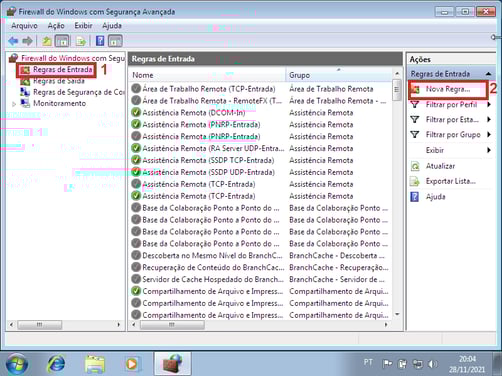
Task: Click the blue Help toolbar icon
Action: (x=100, y=41)
